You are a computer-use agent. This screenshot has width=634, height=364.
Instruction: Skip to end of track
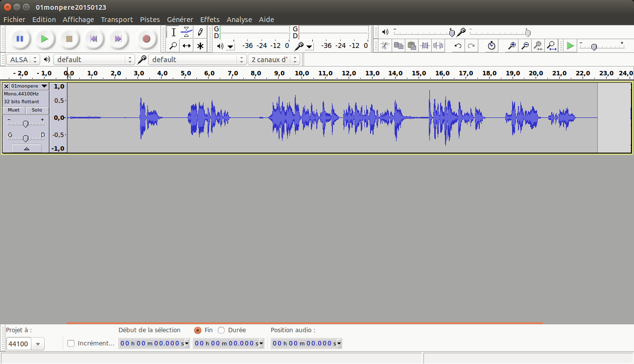coord(118,39)
